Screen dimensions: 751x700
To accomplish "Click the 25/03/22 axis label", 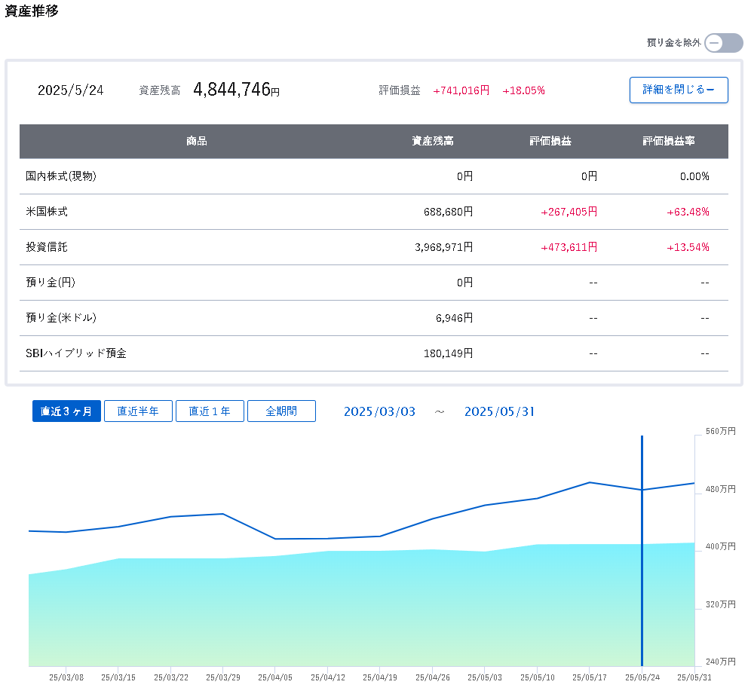I will (x=171, y=677).
